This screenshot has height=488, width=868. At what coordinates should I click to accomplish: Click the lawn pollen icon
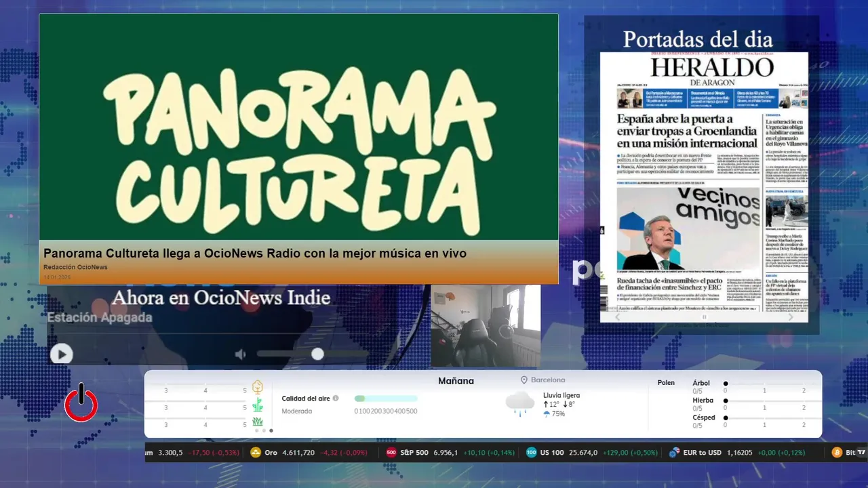(x=258, y=422)
